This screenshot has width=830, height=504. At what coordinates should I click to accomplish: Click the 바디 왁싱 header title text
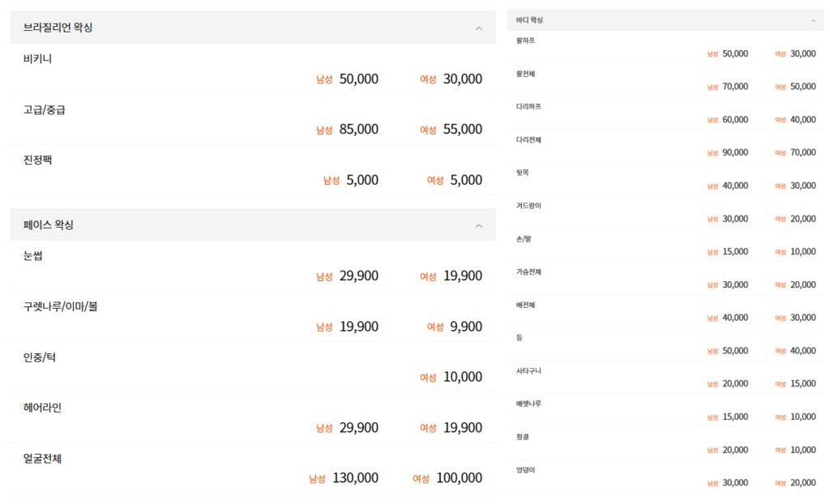pos(529,20)
